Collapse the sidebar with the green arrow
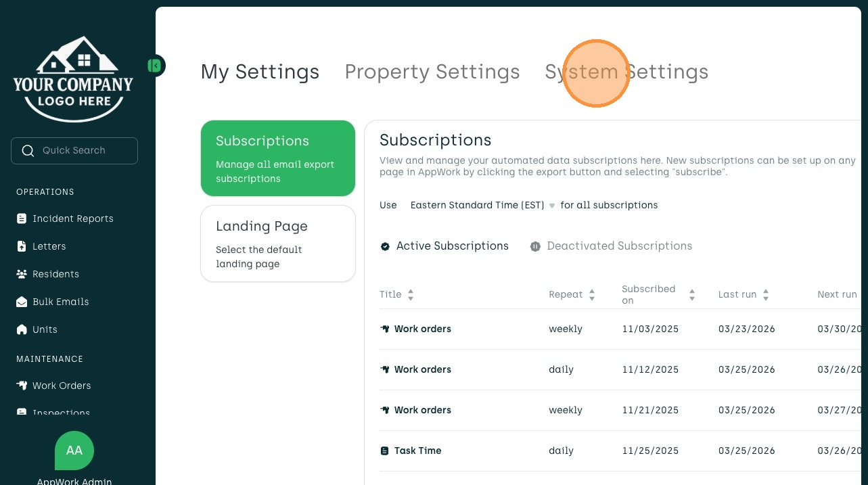 click(156, 66)
